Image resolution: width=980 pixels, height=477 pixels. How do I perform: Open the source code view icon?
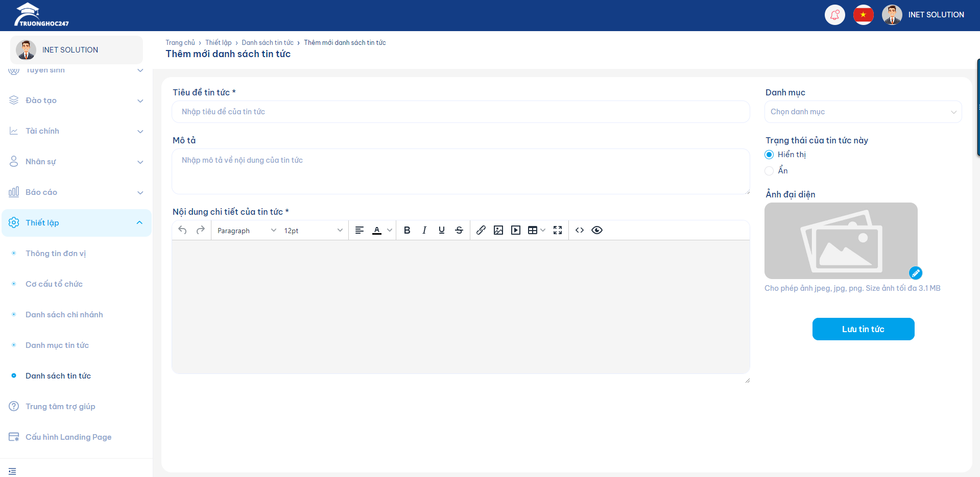pyautogui.click(x=580, y=230)
